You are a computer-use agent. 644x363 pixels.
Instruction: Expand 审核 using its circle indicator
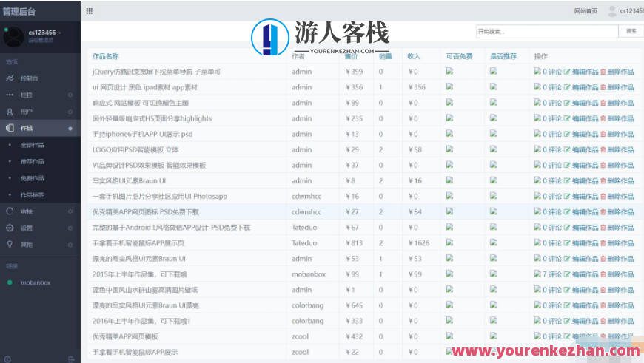(70, 211)
